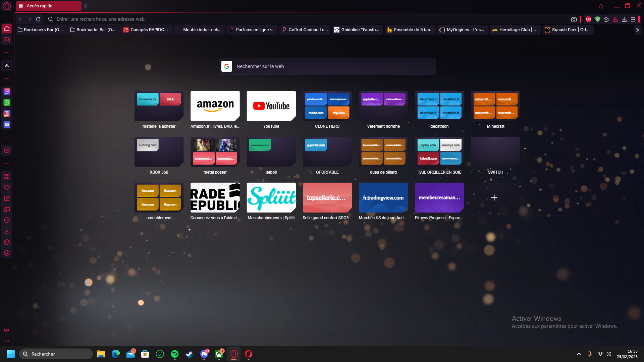Viewport: 644px width, 362px height.
Task: Open File Explorer from the taskbar
Action: (101, 354)
